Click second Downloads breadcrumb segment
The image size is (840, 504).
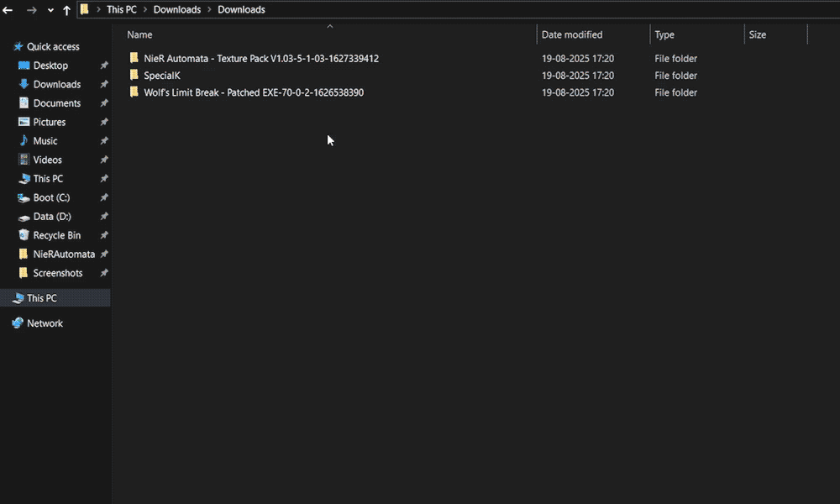coord(241,9)
